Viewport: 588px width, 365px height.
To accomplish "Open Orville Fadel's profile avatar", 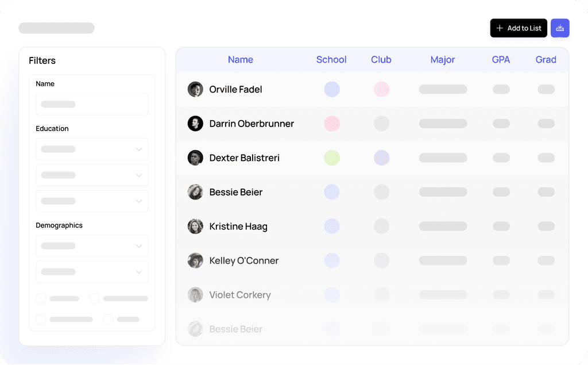I will tap(195, 89).
